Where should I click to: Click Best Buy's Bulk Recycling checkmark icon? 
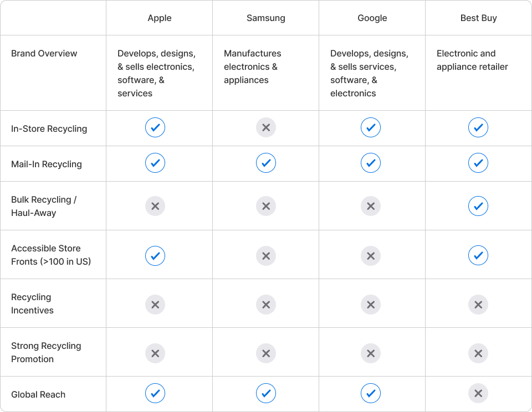(x=478, y=206)
